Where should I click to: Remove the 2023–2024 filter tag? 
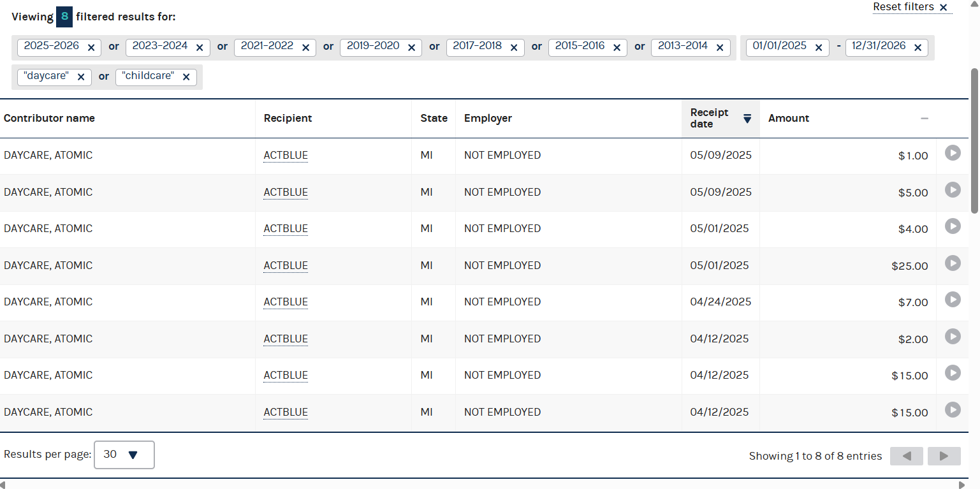tap(200, 48)
